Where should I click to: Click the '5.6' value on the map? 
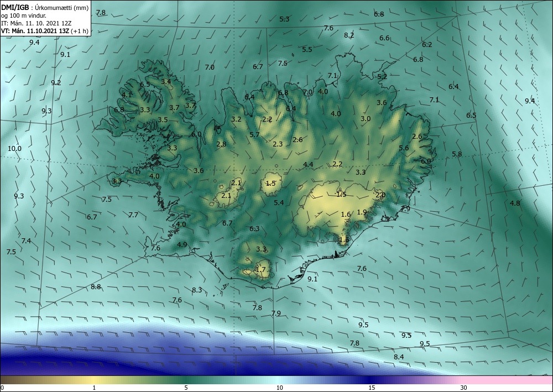404,148
